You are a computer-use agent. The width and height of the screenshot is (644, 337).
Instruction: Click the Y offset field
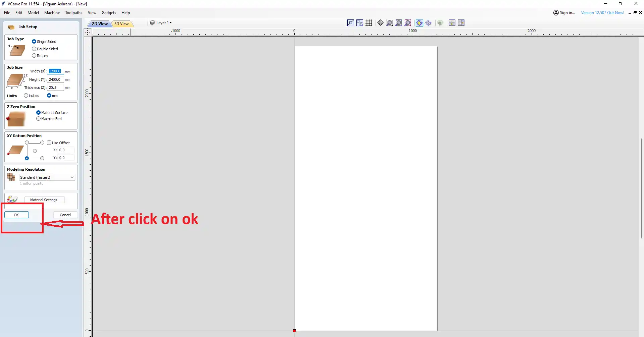[66, 158]
